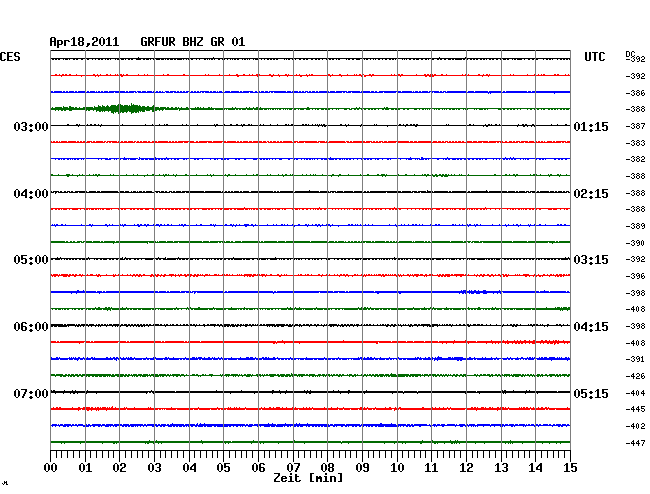This screenshot has height=494, width=650.
Task: Select minute tick label 14
Action: click(535, 468)
